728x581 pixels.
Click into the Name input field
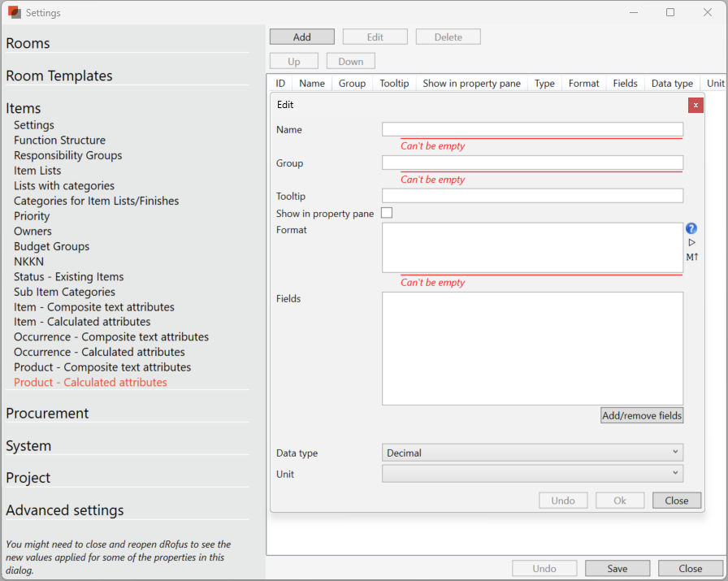pos(532,129)
